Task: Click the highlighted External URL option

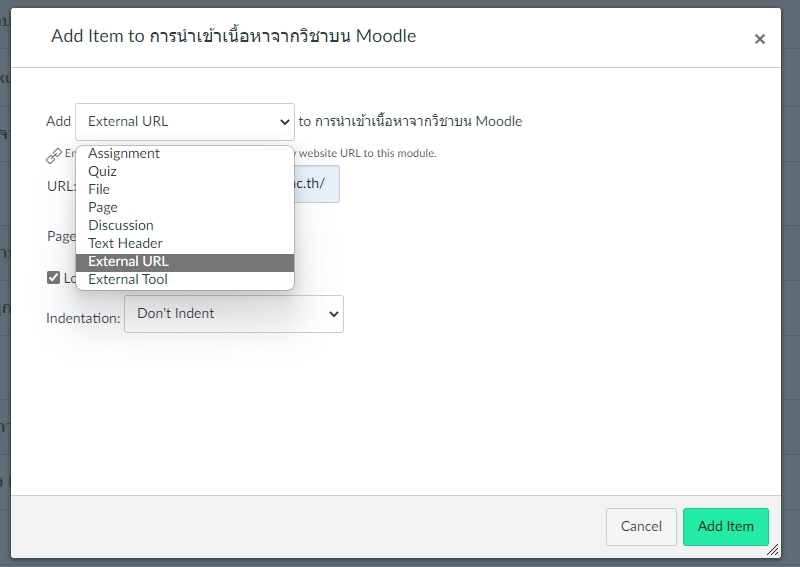Action: click(x=128, y=261)
